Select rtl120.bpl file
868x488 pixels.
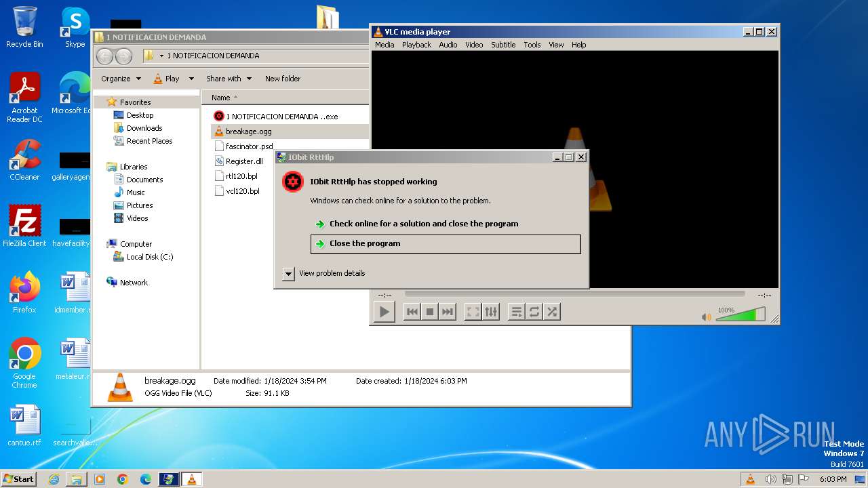click(x=235, y=176)
